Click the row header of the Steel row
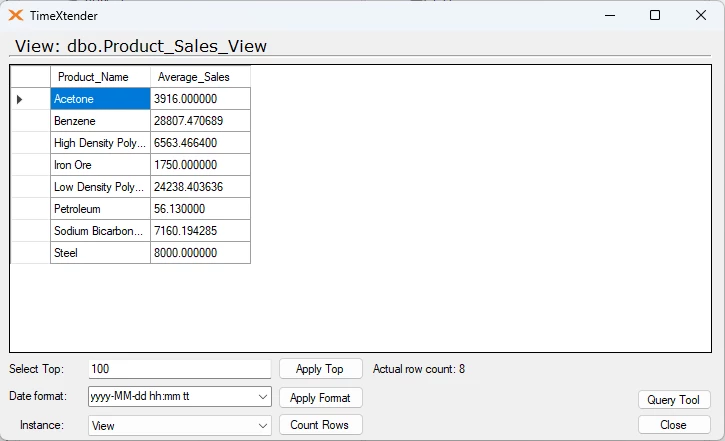This screenshot has width=725, height=441. [31, 253]
